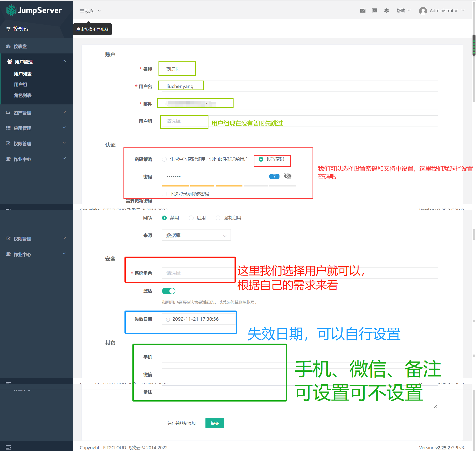This screenshot has width=476, height=451.
Task: Click the Administrator avatar icon
Action: 423,11
